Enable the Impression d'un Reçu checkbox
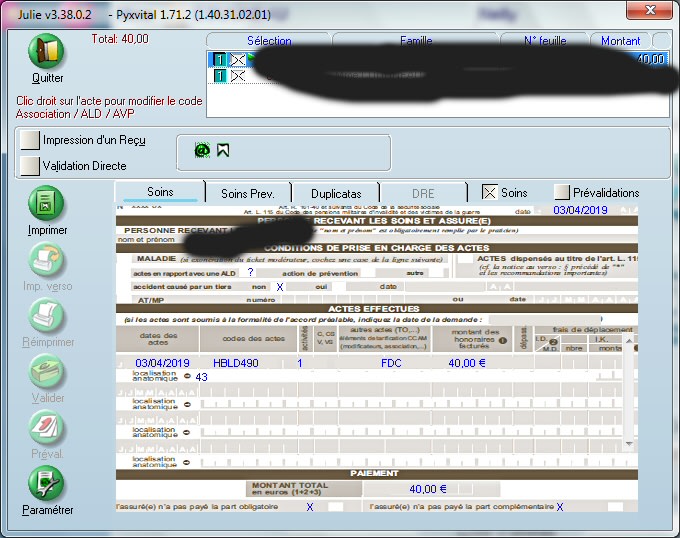This screenshot has height=538, width=680. [x=30, y=141]
